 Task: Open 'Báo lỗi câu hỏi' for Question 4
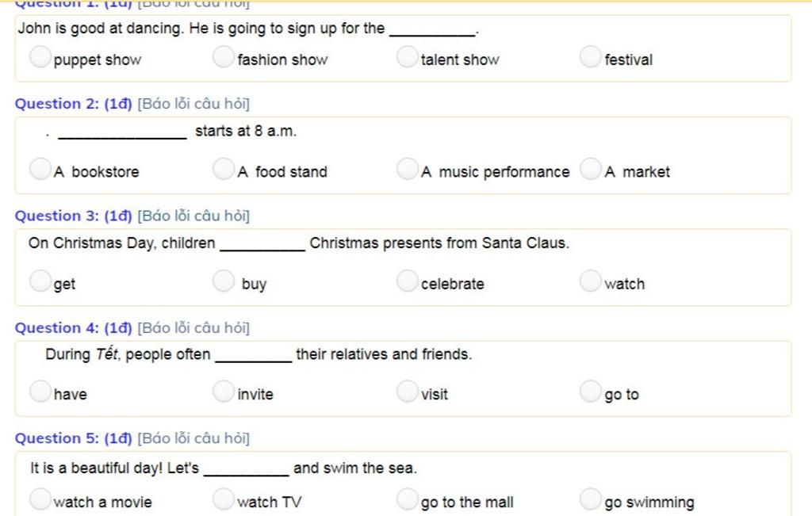[193, 328]
